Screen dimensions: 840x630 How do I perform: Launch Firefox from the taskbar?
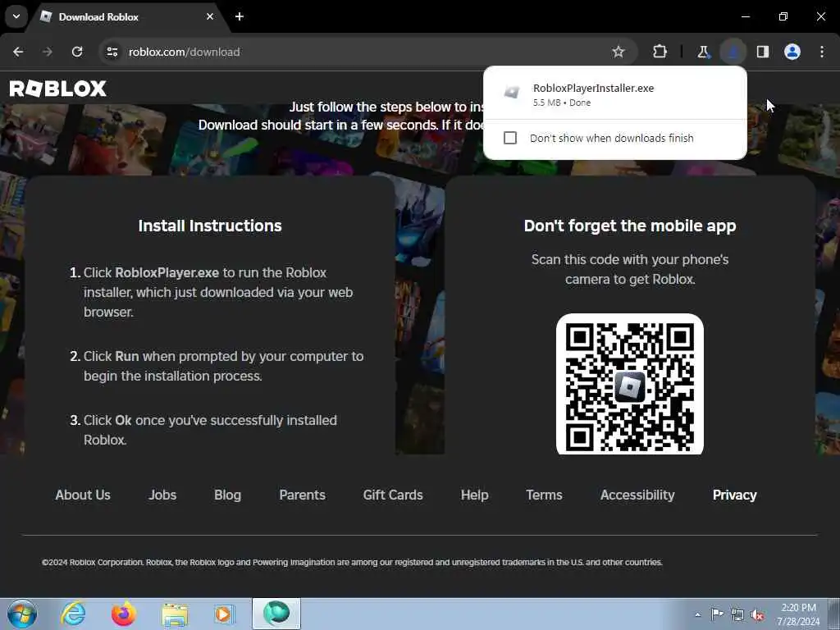(x=123, y=614)
